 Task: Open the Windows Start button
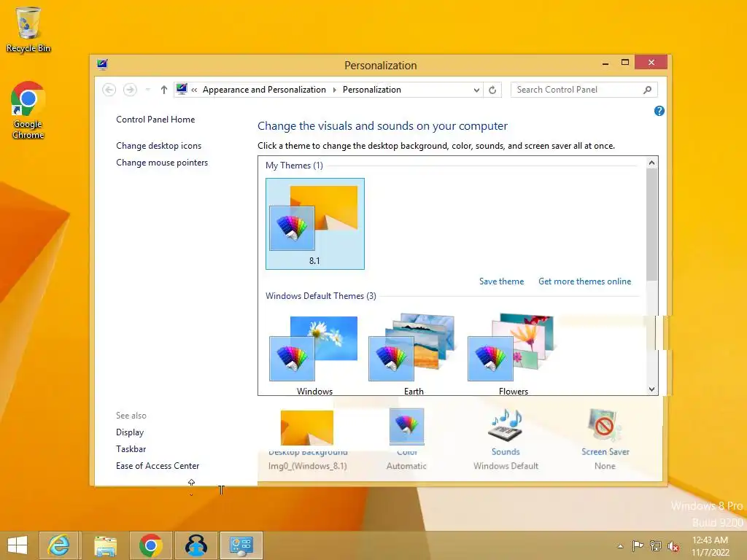point(18,545)
